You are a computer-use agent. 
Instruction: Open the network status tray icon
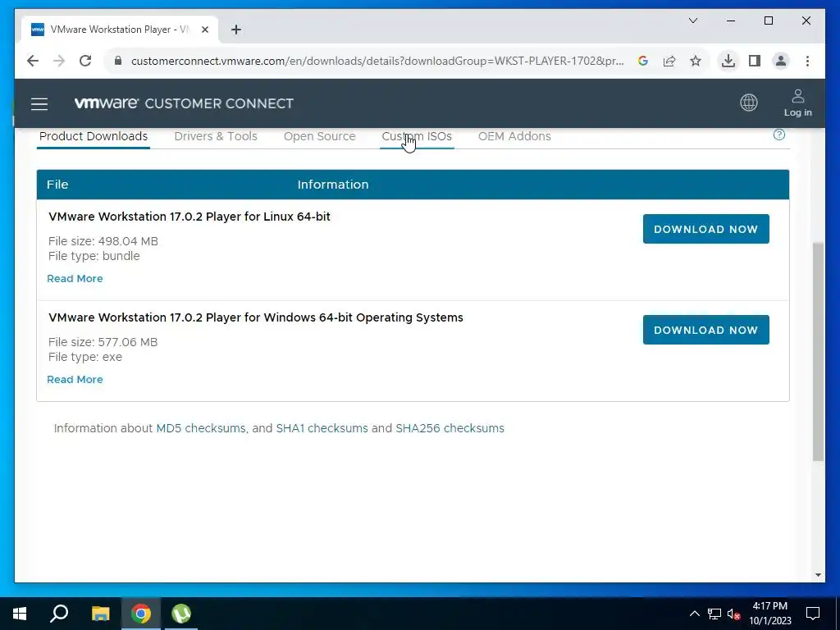click(x=714, y=614)
